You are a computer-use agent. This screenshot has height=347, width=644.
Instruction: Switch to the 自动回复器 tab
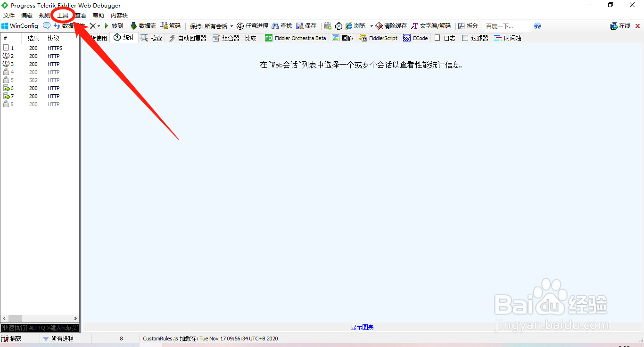click(x=188, y=38)
